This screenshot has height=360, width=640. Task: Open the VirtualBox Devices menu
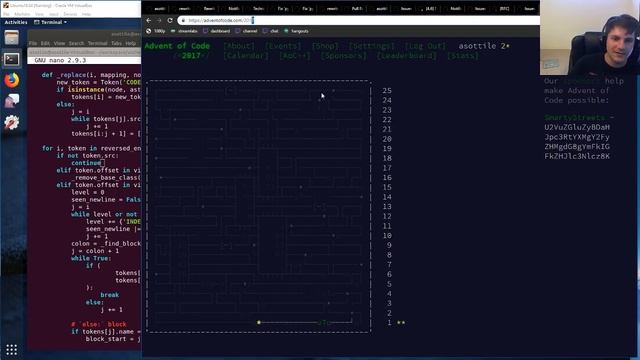tap(70, 14)
